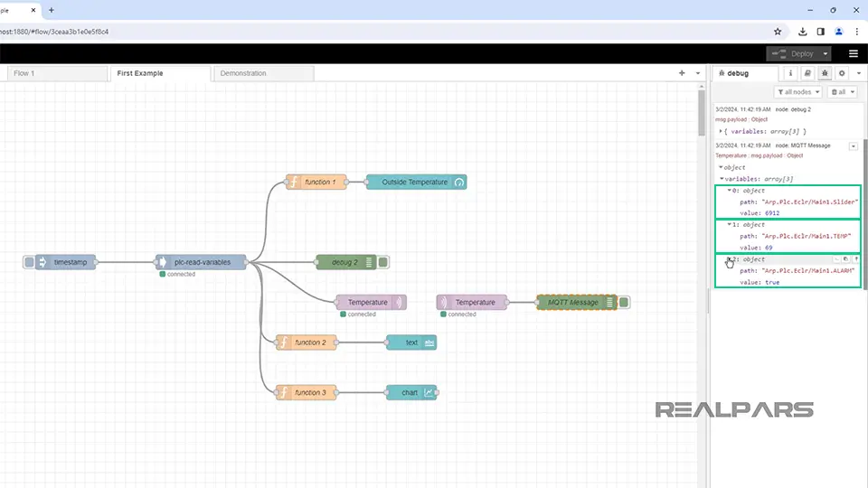
Task: Click connected status under plc-read-variables
Action: (x=178, y=274)
